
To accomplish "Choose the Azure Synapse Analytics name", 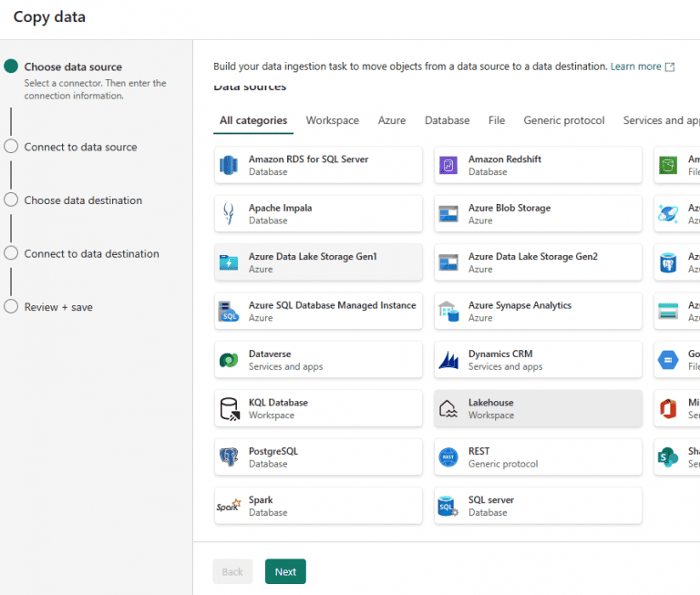I will 520,305.
